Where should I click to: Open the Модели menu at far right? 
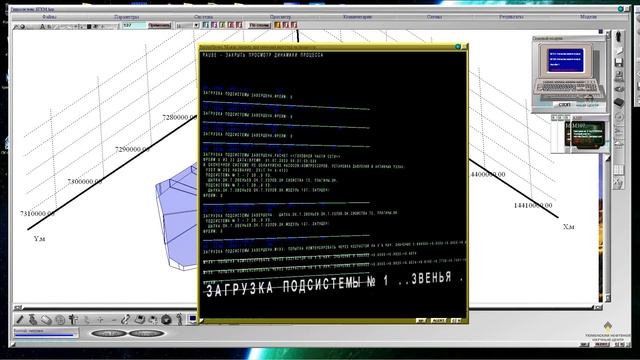pos(588,17)
